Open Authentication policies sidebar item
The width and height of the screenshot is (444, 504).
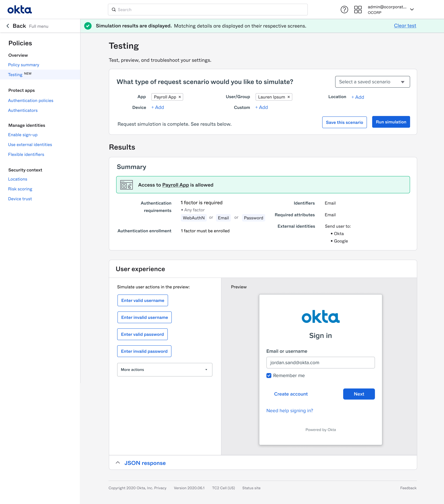pyautogui.click(x=31, y=101)
